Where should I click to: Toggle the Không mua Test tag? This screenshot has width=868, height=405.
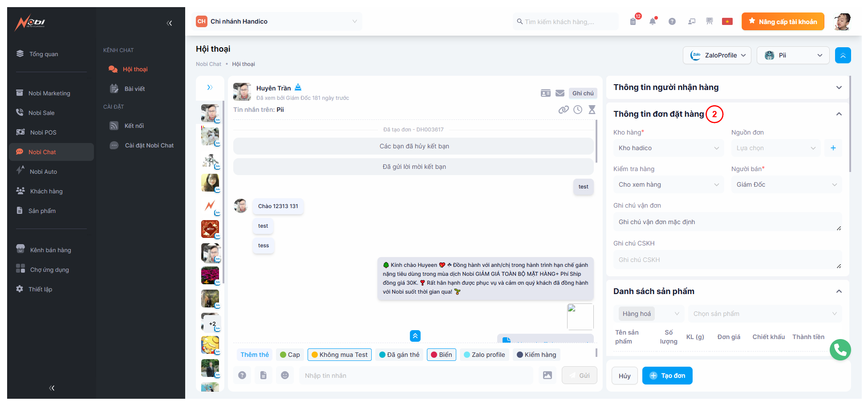tap(339, 355)
